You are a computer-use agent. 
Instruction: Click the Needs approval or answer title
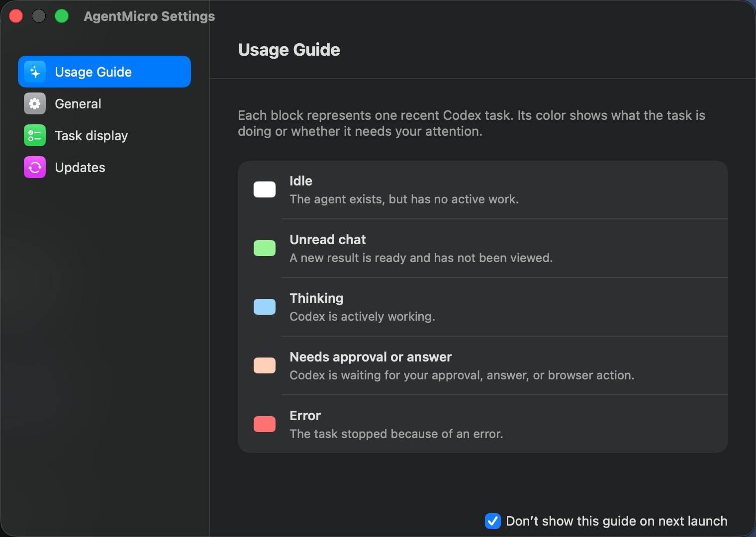click(371, 357)
